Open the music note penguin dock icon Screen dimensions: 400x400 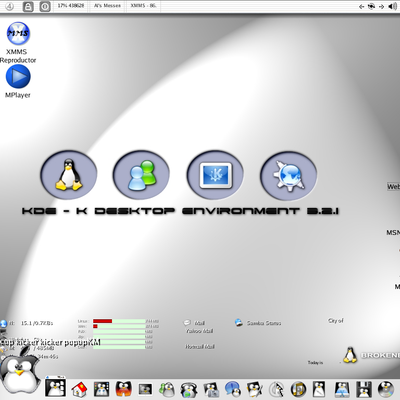tap(298, 389)
